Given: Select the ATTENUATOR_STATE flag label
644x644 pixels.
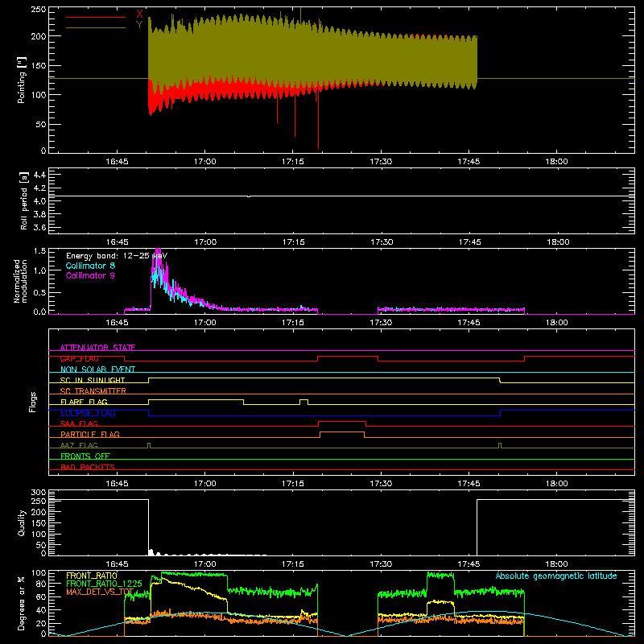Looking at the screenshot, I should 97,348.
